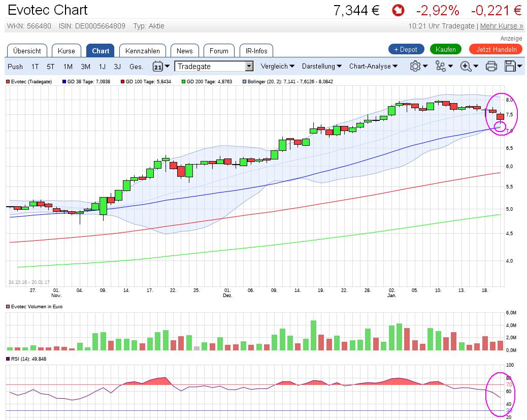
Task: Click the WKN: 566480 text
Action: 29,26
